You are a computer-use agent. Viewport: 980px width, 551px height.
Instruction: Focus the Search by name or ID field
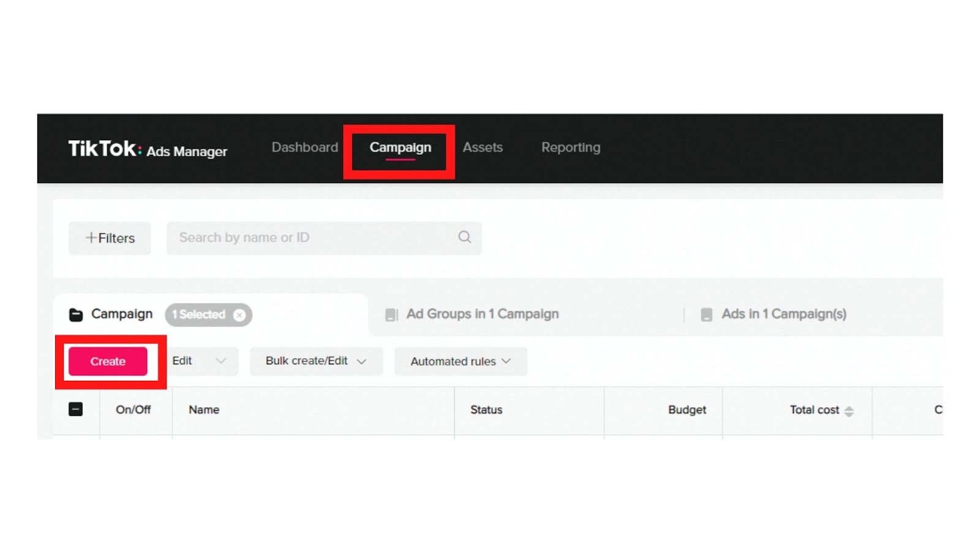(324, 238)
